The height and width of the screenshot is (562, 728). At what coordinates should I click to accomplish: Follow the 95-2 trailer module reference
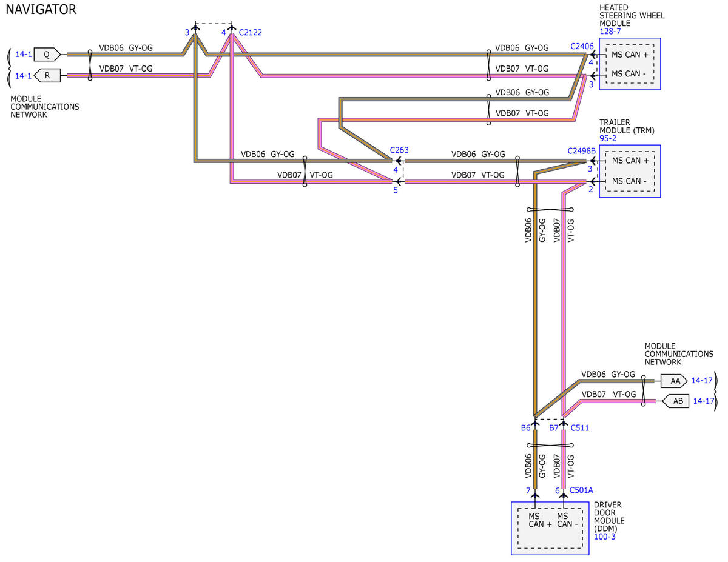click(x=608, y=138)
